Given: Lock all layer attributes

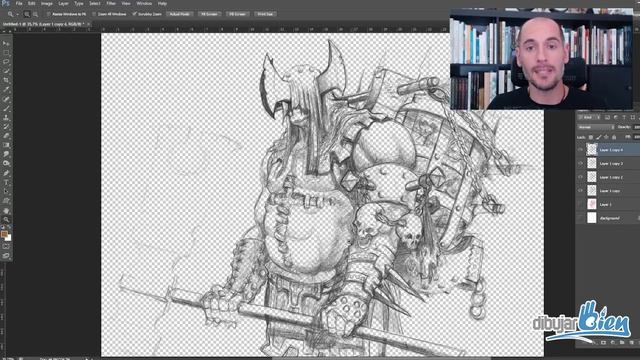Looking at the screenshot, I should [x=614, y=137].
